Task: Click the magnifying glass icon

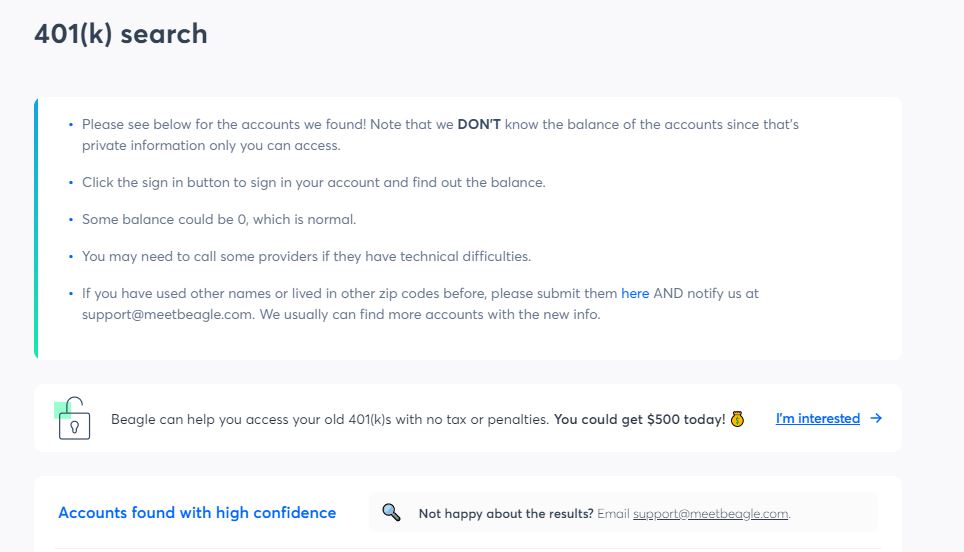Action: 391,512
